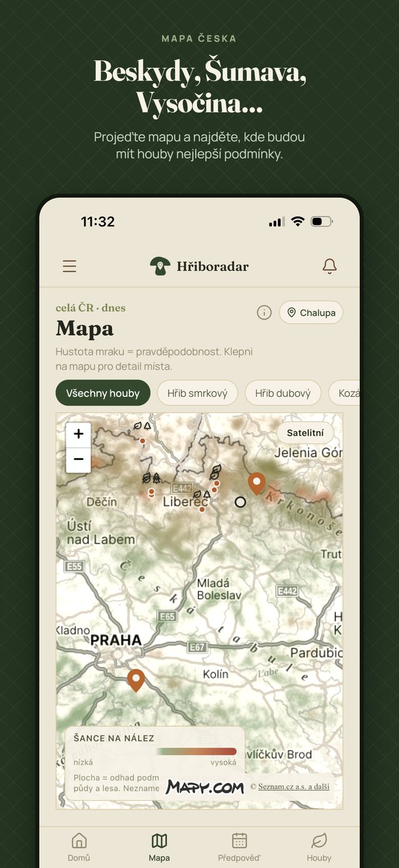Viewport: 399px width, 868px height.
Task: Click the ŠANCE NA NÁLEZ legend title
Action: coord(113,738)
